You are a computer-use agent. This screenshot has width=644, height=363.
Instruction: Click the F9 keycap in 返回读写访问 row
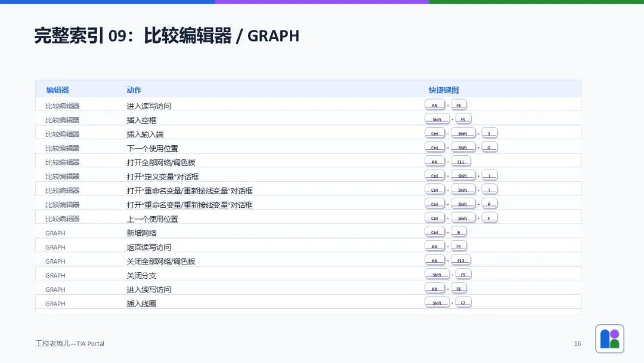[x=459, y=246]
